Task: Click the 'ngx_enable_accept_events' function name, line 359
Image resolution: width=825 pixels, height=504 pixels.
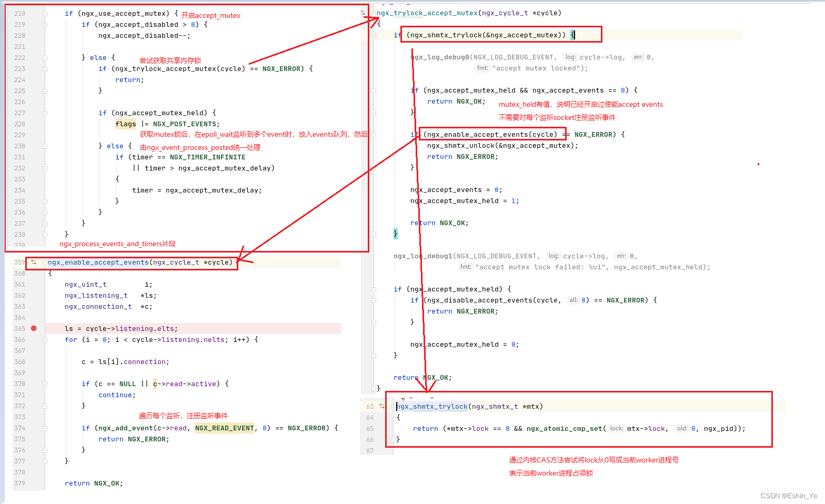Action: [x=98, y=263]
